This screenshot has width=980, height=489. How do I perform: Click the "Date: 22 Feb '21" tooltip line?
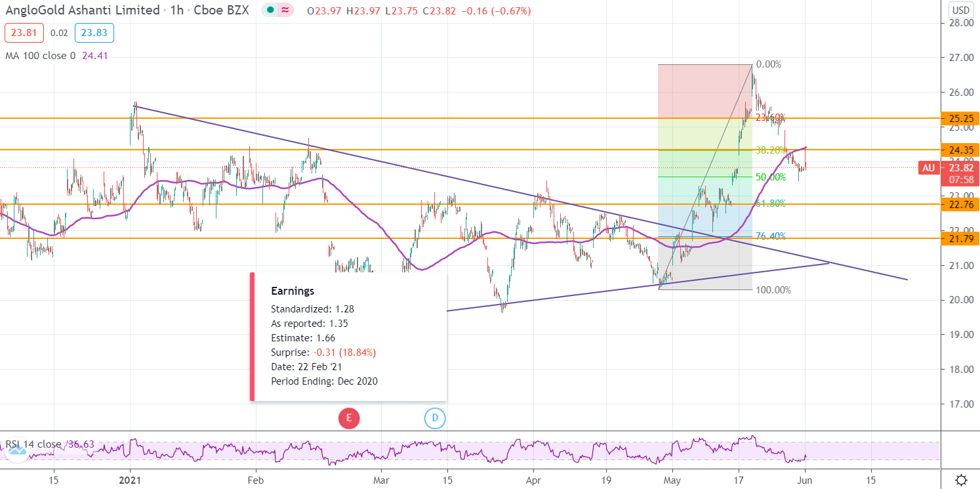click(306, 367)
